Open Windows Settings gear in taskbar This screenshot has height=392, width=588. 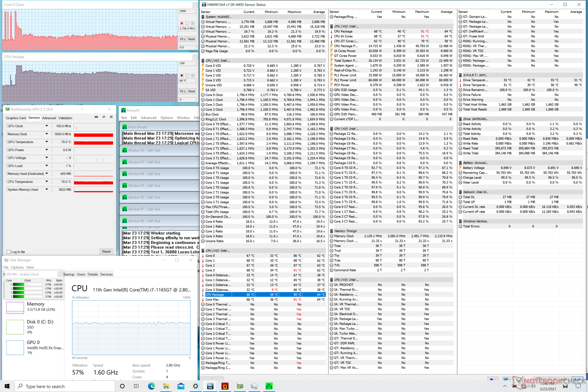click(195, 386)
